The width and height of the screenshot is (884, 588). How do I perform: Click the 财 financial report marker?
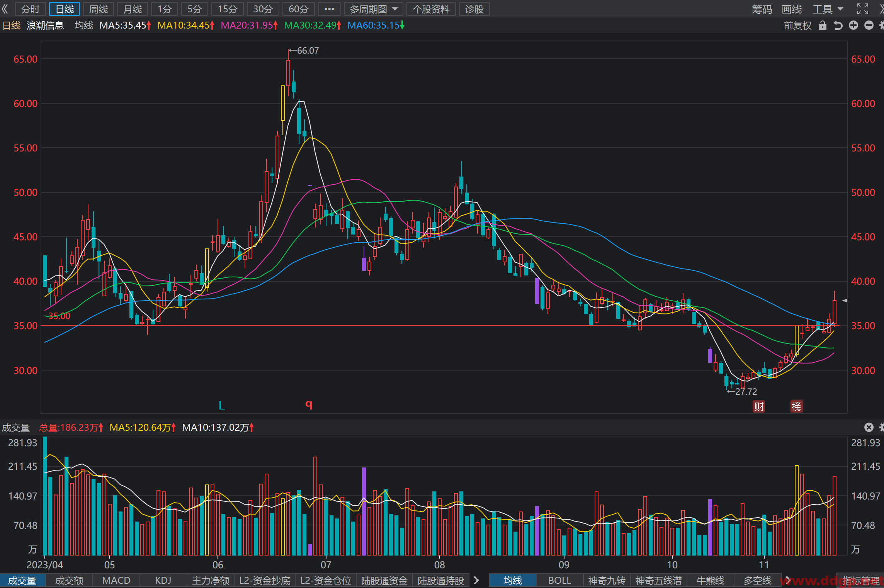(x=759, y=406)
